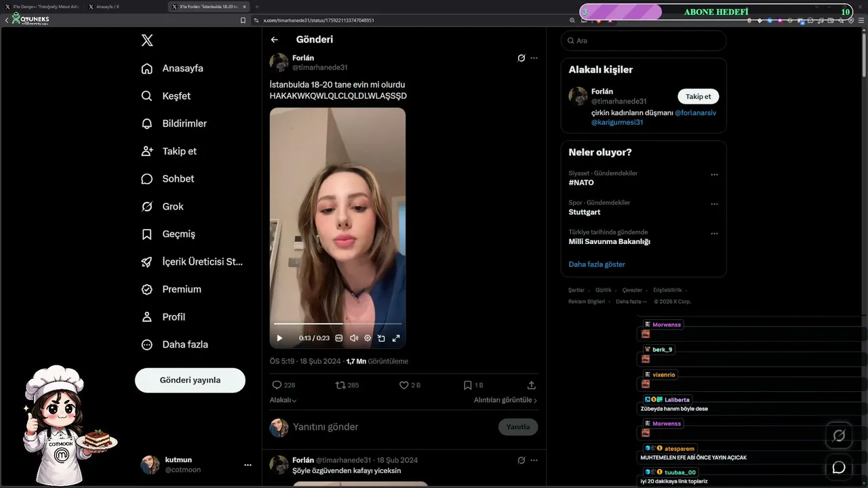Click the Yanıtla button

pos(518,427)
